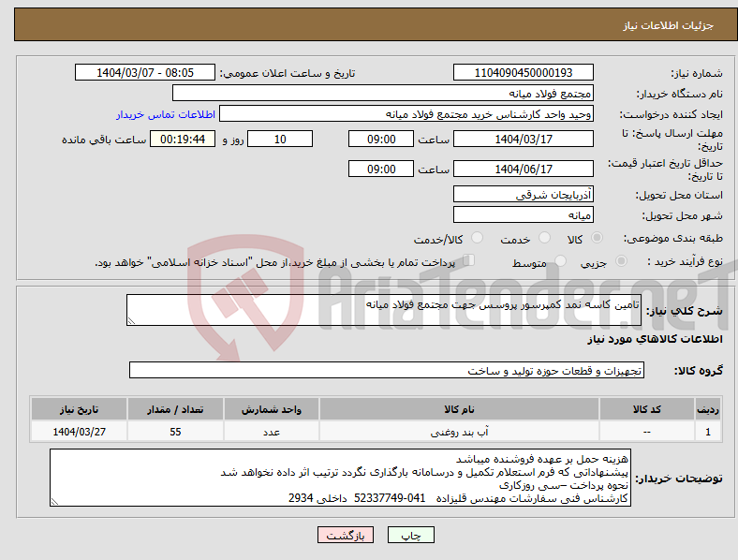
Task: Click the response deadline time 09:00 field
Action: [381, 139]
